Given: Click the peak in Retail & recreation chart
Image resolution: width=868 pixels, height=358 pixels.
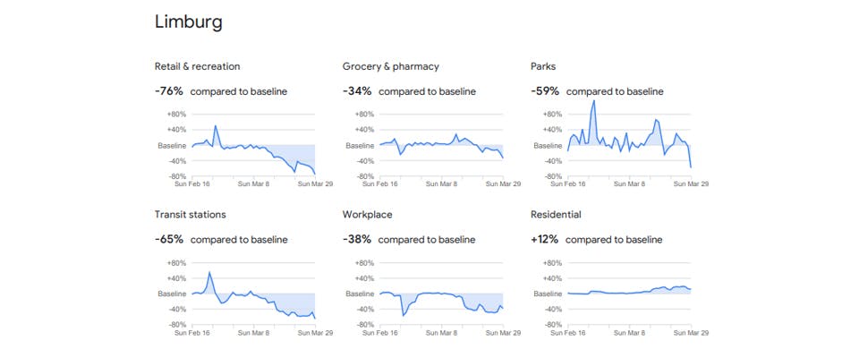Looking at the screenshot, I should (x=215, y=126).
